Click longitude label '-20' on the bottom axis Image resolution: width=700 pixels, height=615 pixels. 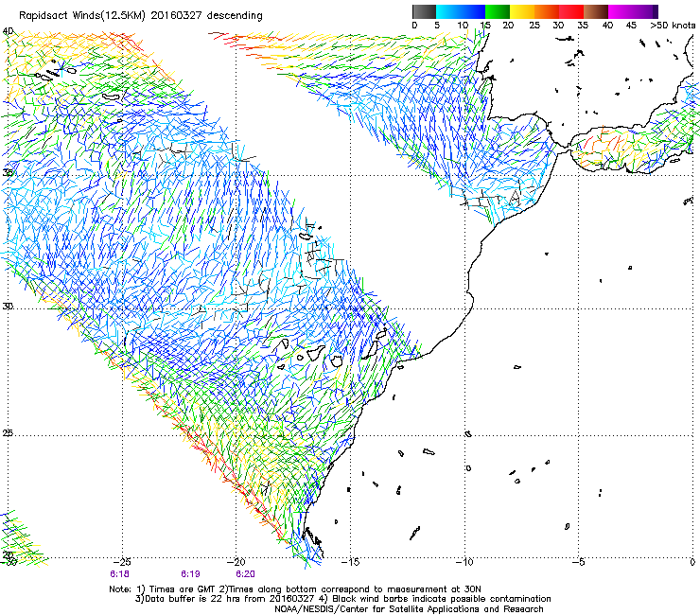pyautogui.click(x=236, y=562)
